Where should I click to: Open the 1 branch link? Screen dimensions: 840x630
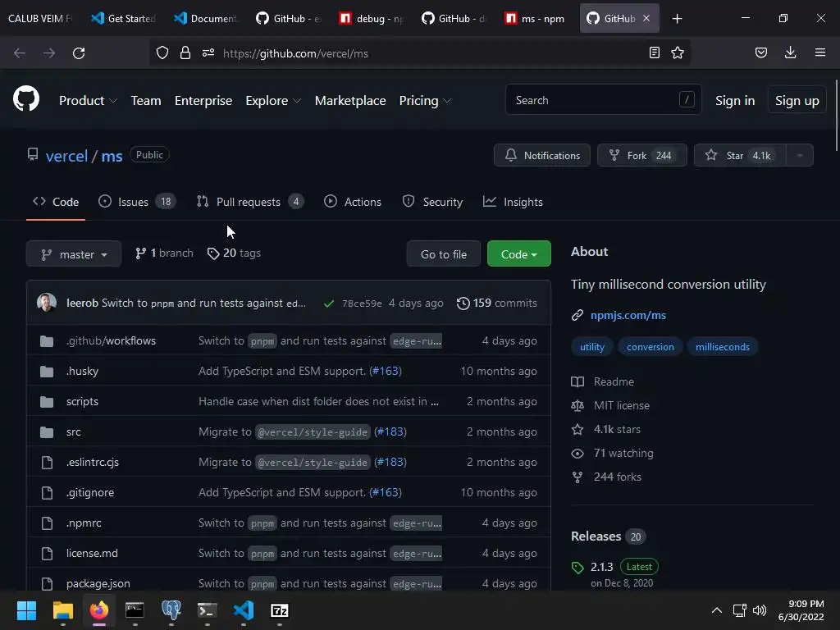tap(164, 253)
